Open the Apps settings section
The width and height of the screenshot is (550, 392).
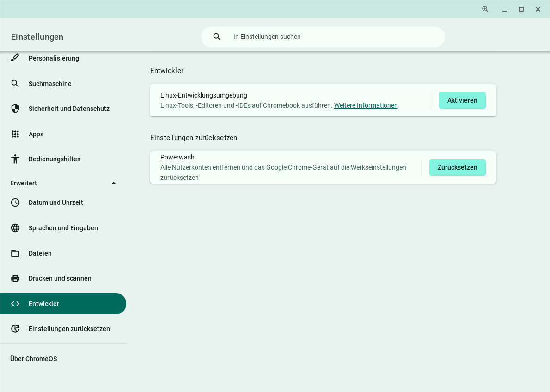pos(63,134)
